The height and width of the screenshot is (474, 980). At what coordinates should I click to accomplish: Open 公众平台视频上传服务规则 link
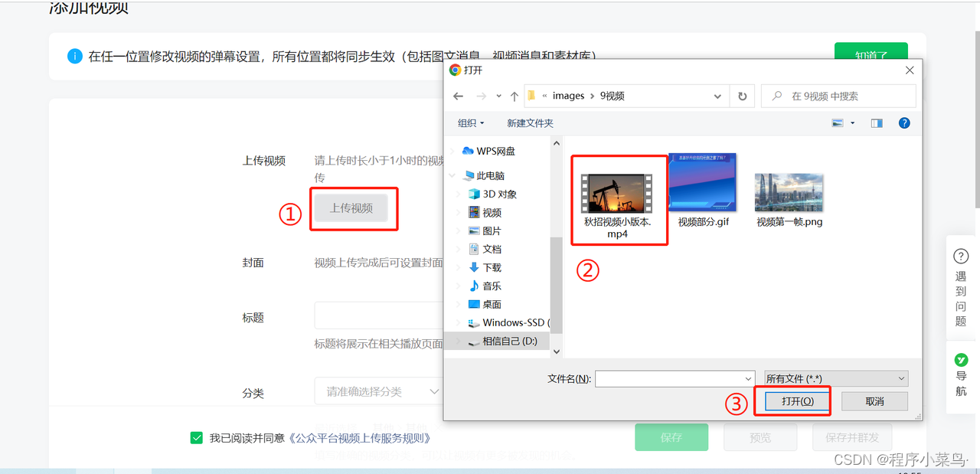point(359,438)
